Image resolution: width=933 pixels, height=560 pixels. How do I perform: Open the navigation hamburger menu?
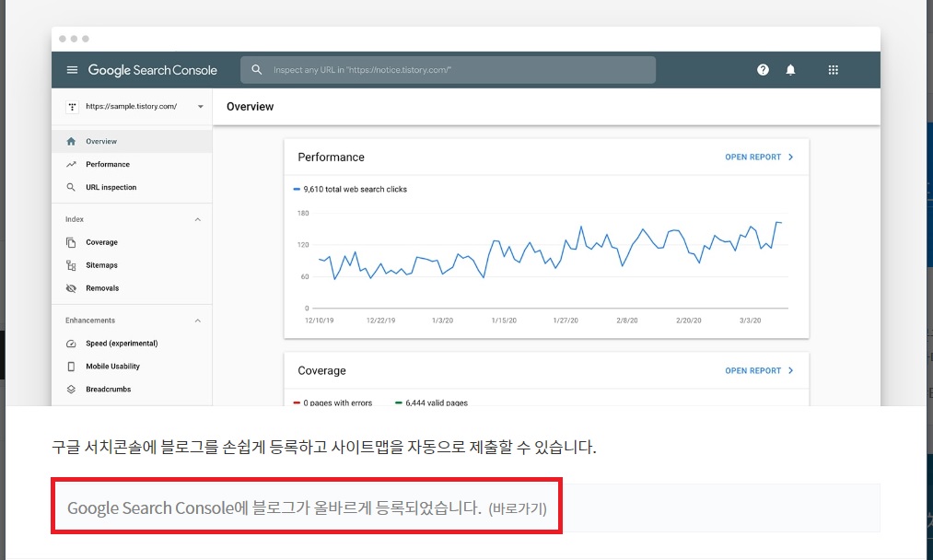pyautogui.click(x=71, y=70)
